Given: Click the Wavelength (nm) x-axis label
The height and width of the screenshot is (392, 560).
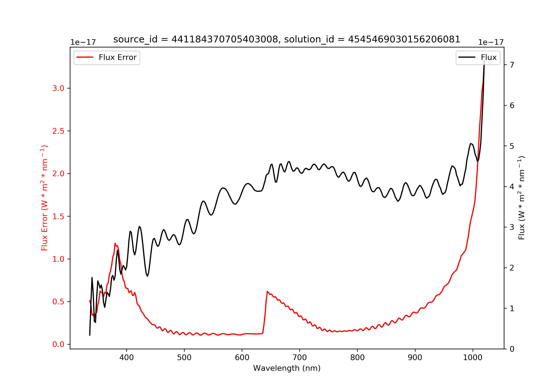Looking at the screenshot, I should click(287, 368).
